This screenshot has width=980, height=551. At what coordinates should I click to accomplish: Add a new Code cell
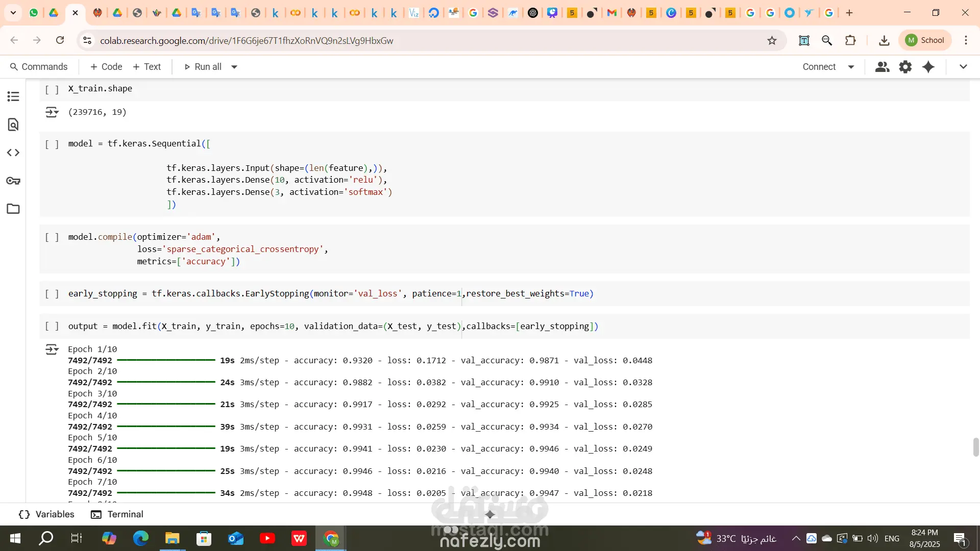106,67
